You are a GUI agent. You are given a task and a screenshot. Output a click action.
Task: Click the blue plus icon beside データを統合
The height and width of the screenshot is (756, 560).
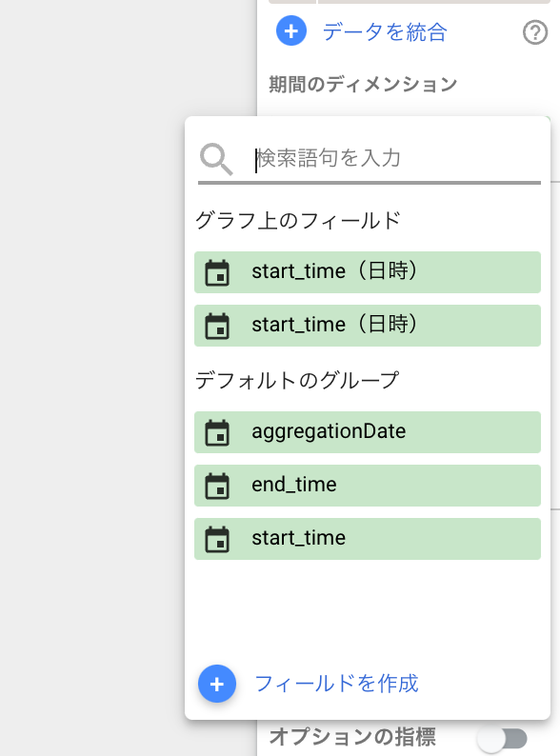(x=290, y=30)
